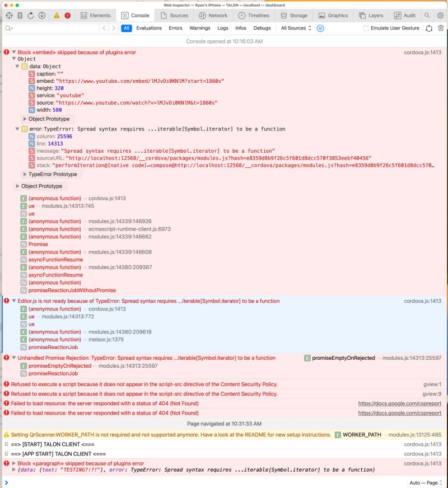Open the Layers tab
Viewport: 448px width, 488px height.
371,16
